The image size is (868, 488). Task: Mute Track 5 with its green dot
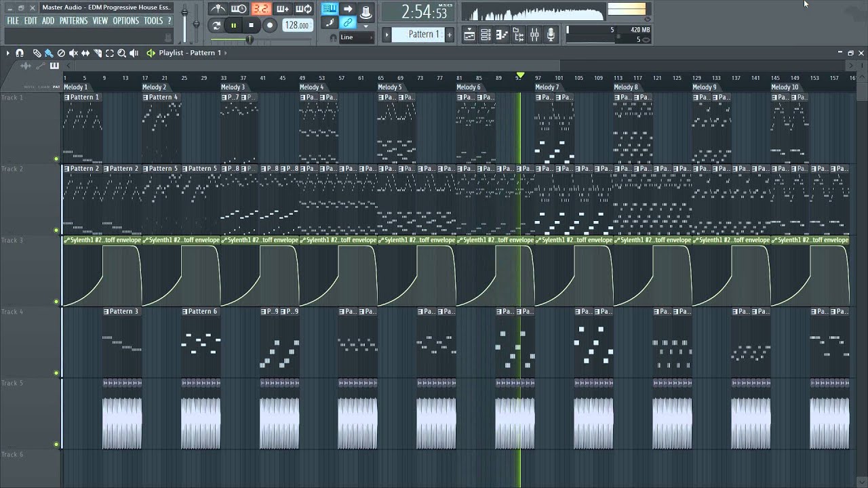(x=56, y=445)
